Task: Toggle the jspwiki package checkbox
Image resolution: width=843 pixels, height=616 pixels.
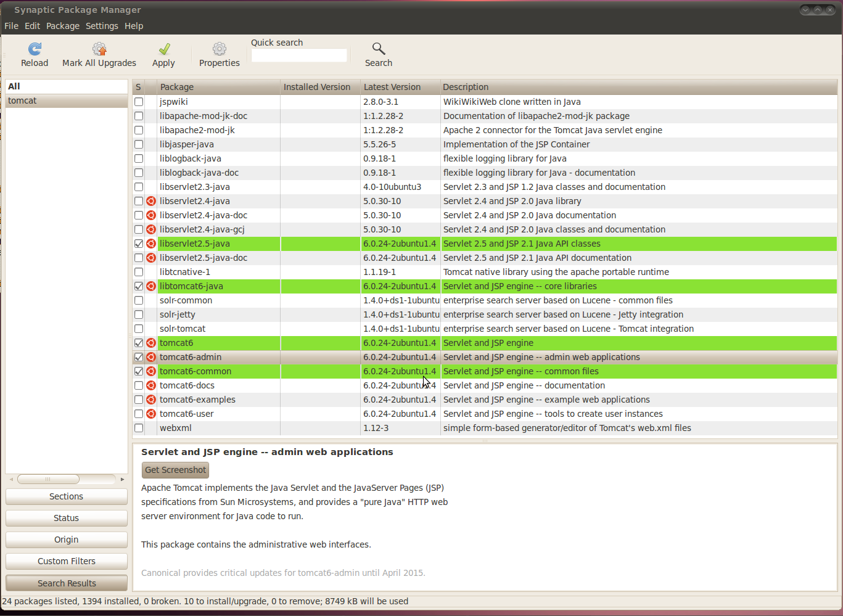Action: pyautogui.click(x=139, y=102)
